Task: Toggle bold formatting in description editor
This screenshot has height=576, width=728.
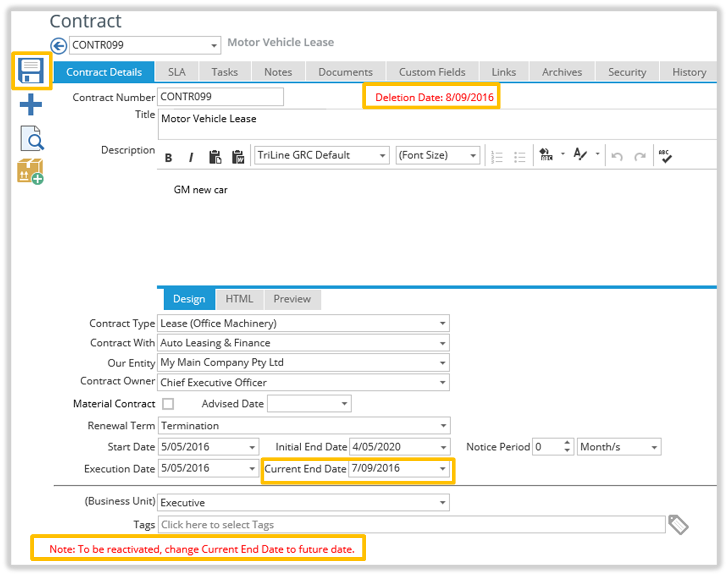Action: coord(168,158)
